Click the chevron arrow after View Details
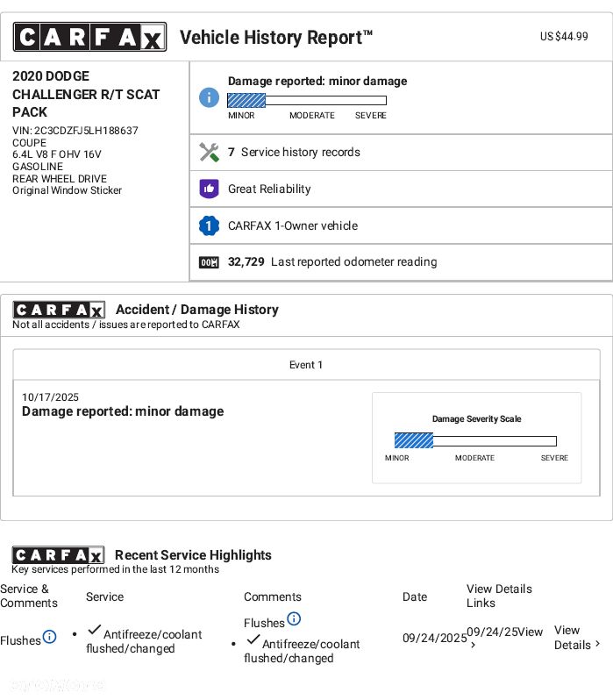 597,644
